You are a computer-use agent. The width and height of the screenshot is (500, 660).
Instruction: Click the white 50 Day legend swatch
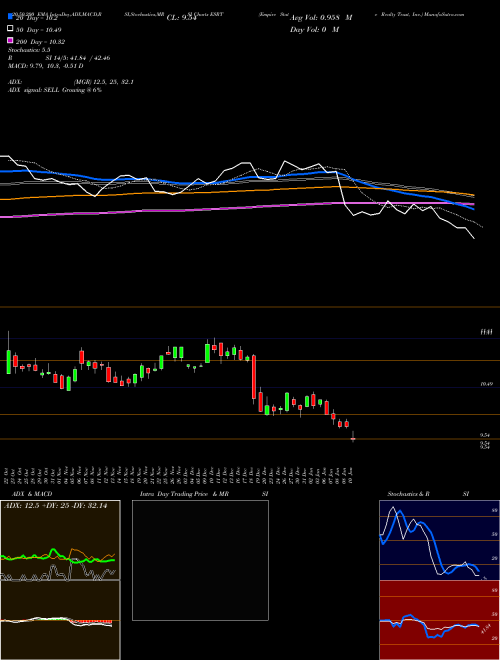pyautogui.click(x=10, y=29)
